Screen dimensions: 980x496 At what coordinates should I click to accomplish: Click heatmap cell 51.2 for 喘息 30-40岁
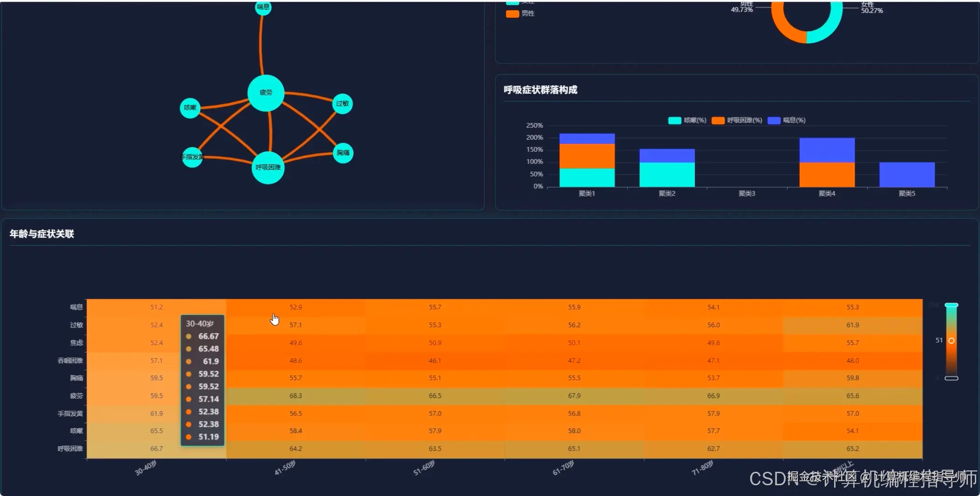click(x=157, y=307)
